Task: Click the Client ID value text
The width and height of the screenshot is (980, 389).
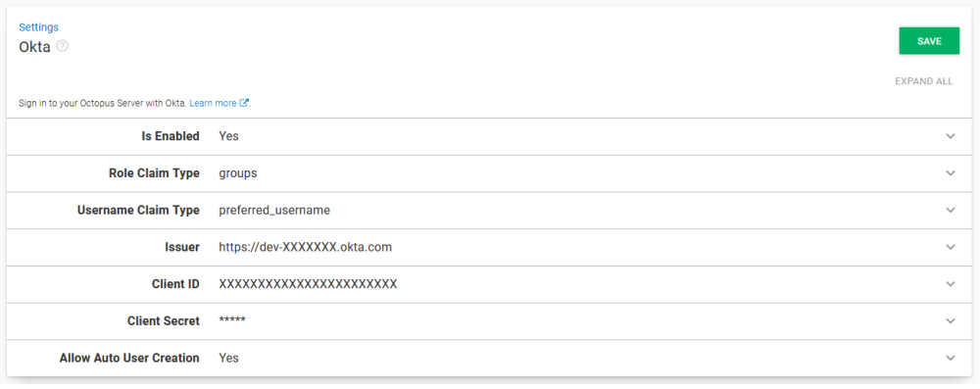Action: 308,284
